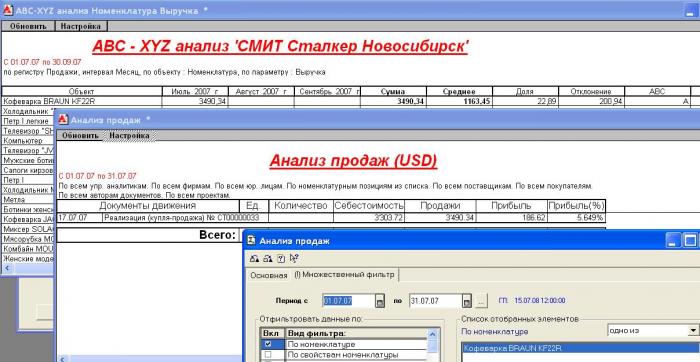Open the calendar picker for the по end date

tap(467, 301)
